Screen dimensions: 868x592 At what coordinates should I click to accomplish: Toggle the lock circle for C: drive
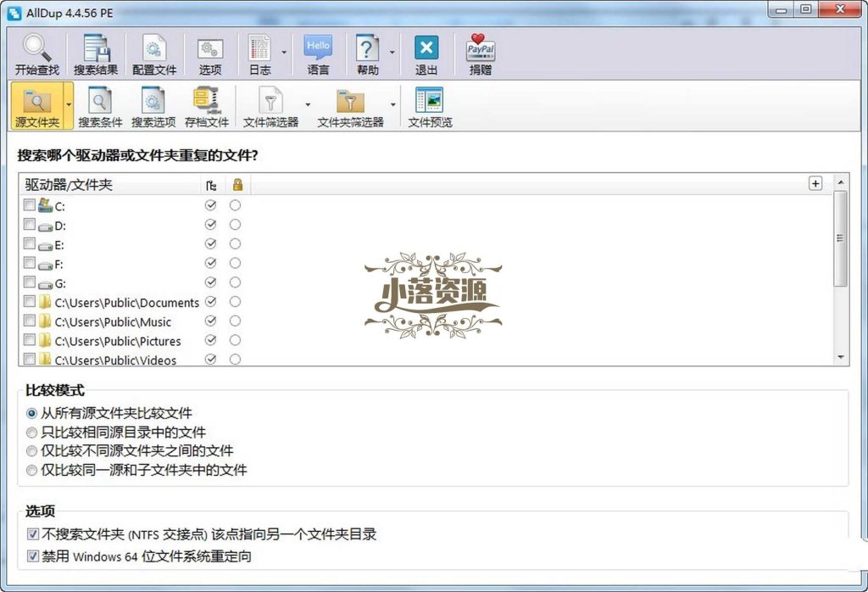pyautogui.click(x=236, y=205)
